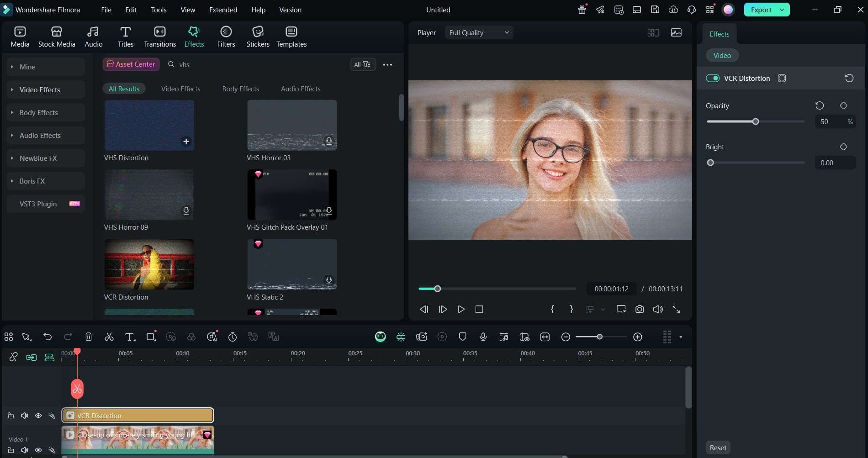Adjust the Bright slider handle

(710, 163)
